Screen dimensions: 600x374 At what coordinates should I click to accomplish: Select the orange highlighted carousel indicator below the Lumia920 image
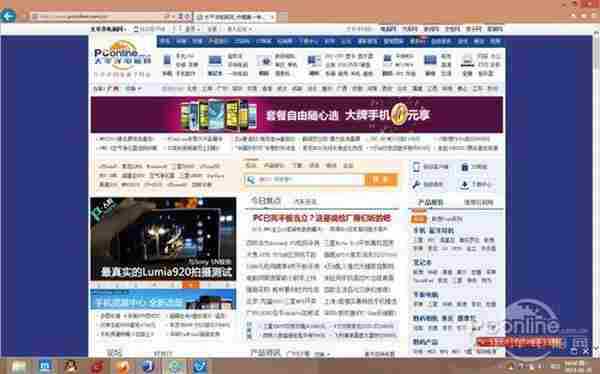tap(191, 285)
